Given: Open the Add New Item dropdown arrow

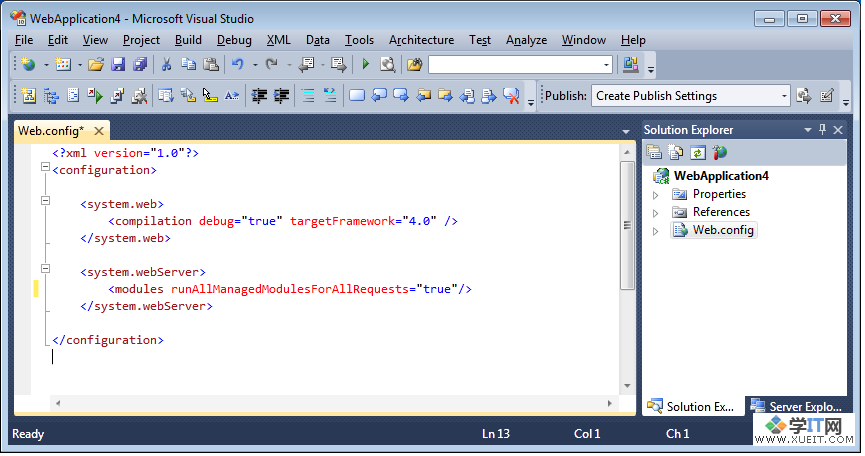Looking at the screenshot, I should 79,65.
